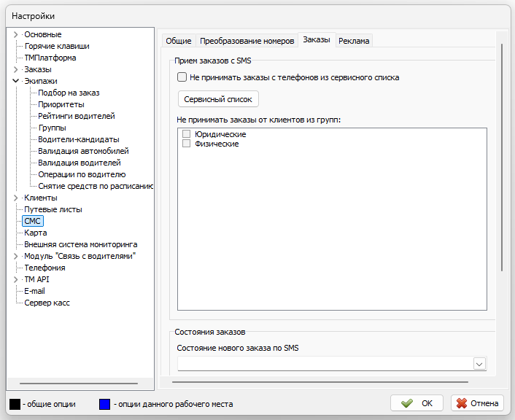515x420 pixels.
Task: Confirm settings with the OK button
Action: pyautogui.click(x=417, y=403)
